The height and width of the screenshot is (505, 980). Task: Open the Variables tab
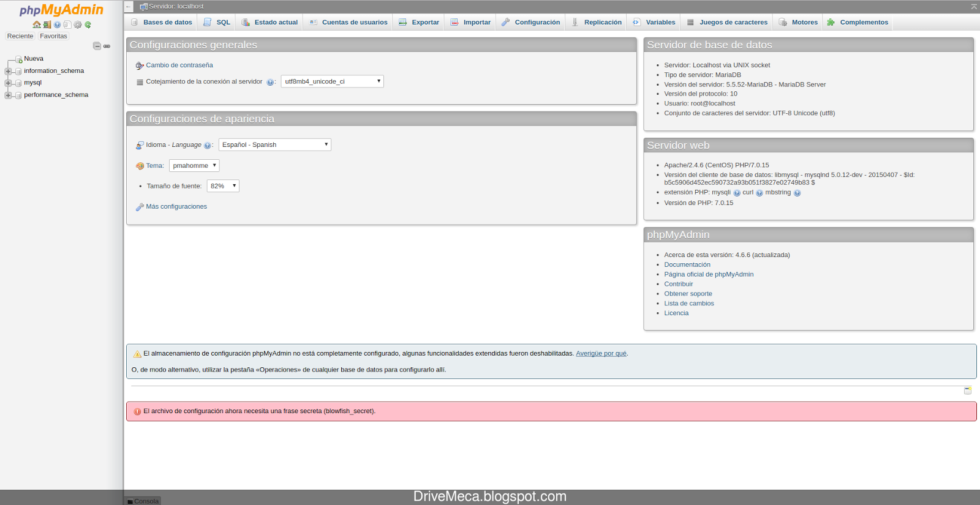654,22
